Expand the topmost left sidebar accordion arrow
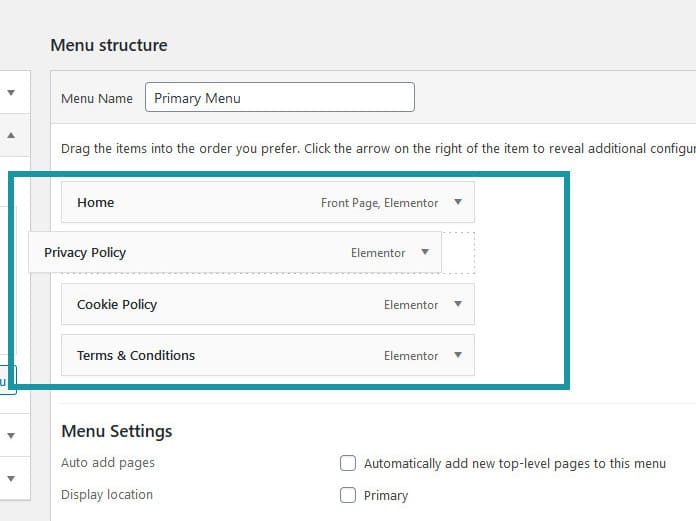This screenshot has width=696, height=521. [11, 93]
